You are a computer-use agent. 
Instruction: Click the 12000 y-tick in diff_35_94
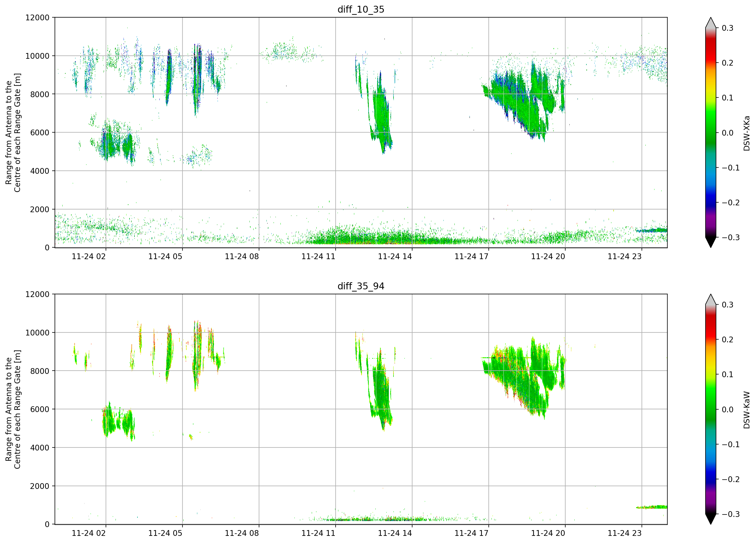[x=37, y=295]
